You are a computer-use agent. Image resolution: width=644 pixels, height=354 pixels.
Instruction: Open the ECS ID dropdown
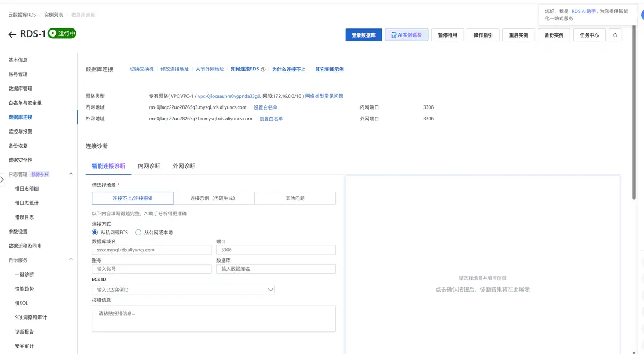pyautogui.click(x=184, y=290)
